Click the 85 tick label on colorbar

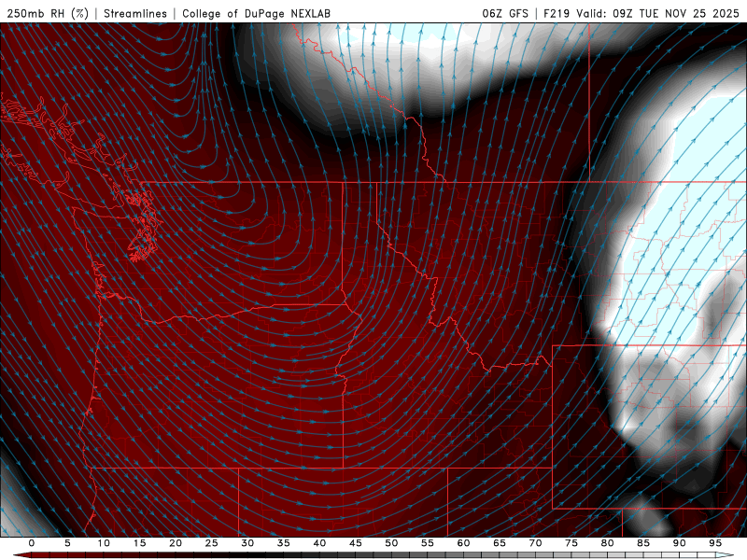[642, 543]
